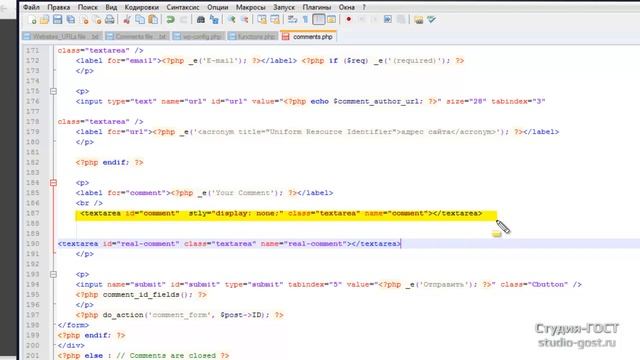Click the Playback macro icon
Image resolution: width=640 pixels, height=360 pixels.
[375, 20]
